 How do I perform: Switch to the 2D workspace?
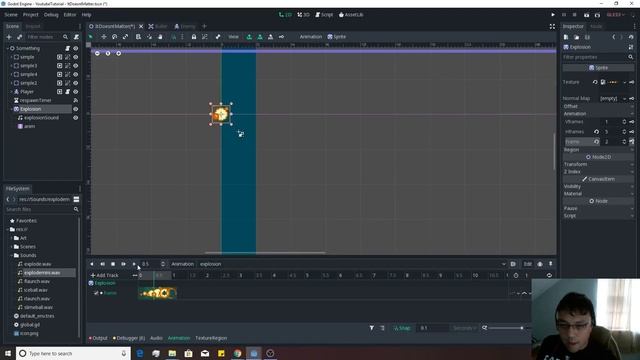click(285, 15)
